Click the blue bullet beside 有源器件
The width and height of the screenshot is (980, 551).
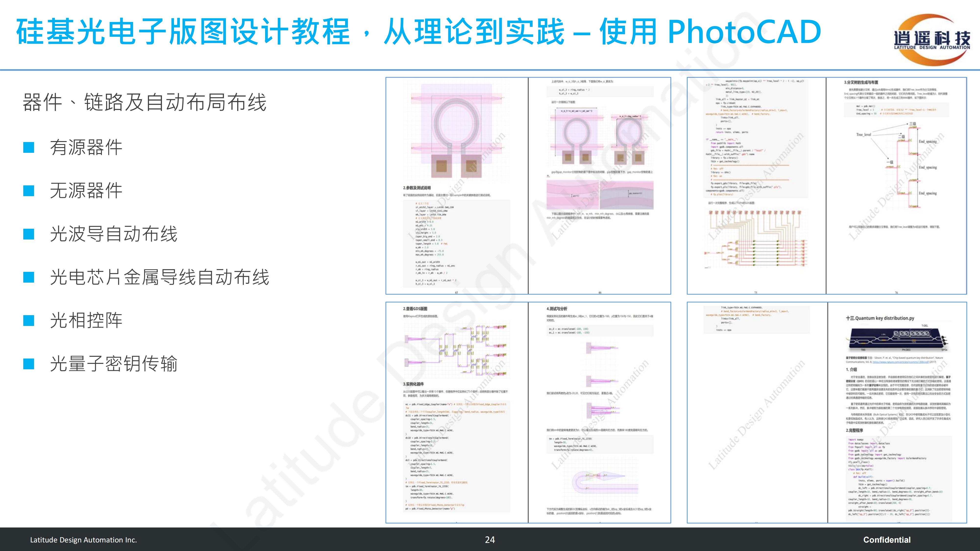(29, 147)
